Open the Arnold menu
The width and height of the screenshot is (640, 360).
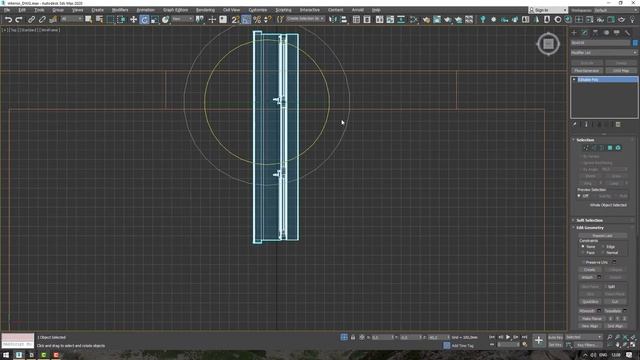358,10
